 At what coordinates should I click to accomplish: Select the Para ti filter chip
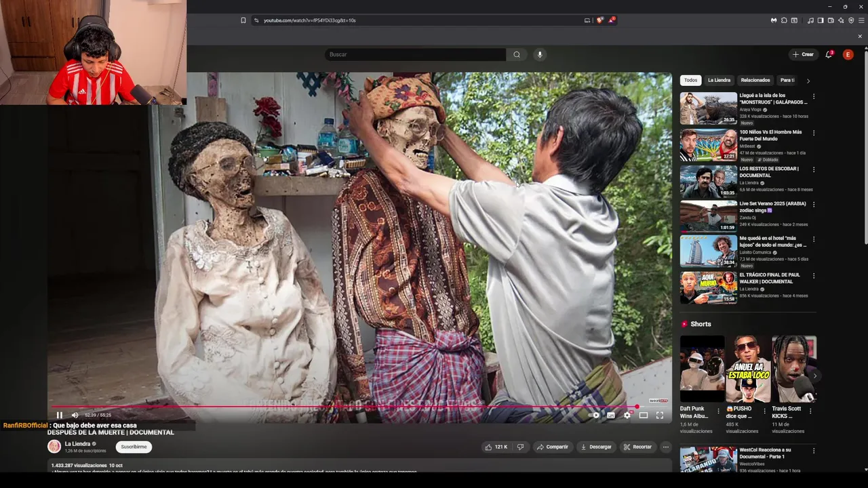point(787,80)
